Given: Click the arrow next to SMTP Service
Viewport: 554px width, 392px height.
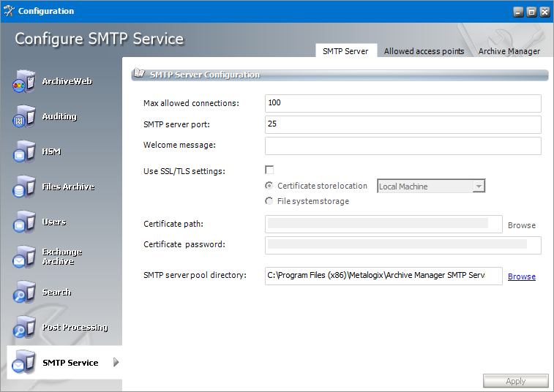Looking at the screenshot, I should (x=116, y=363).
